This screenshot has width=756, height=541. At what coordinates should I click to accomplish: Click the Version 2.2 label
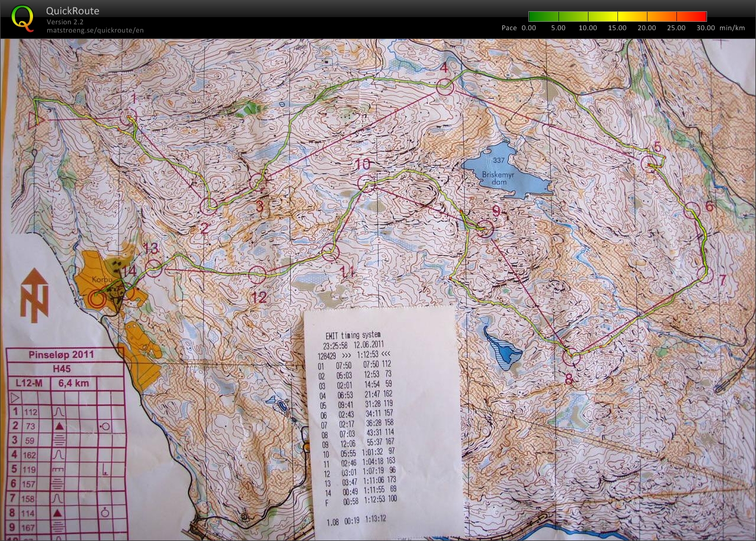pos(65,22)
